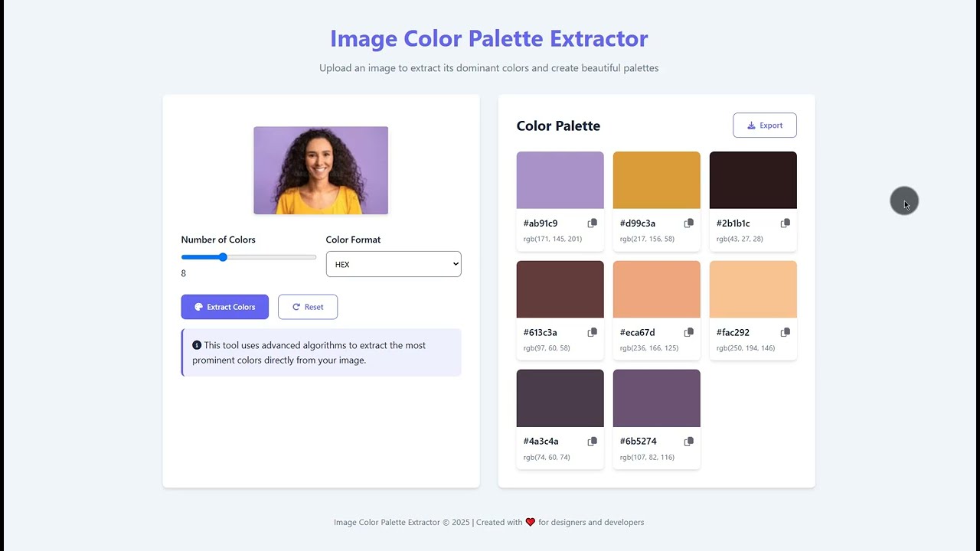The height and width of the screenshot is (551, 980).
Task: Click the rgb(74, 60, 74) value
Action: coord(547,457)
